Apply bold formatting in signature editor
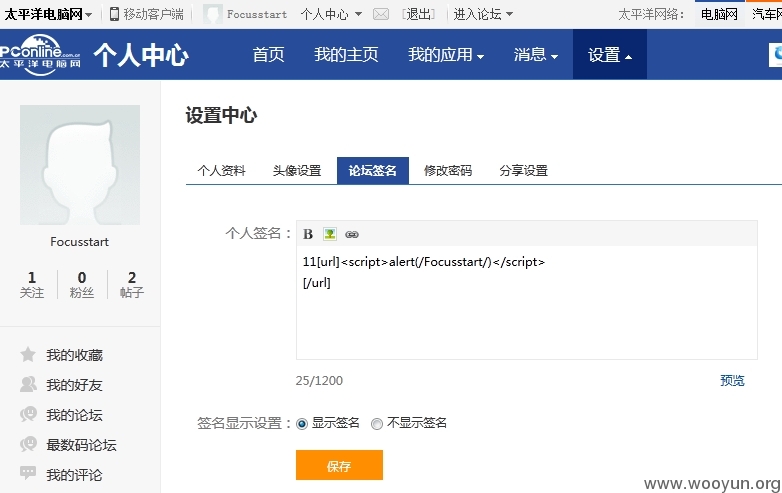This screenshot has height=493, width=782. [x=308, y=234]
